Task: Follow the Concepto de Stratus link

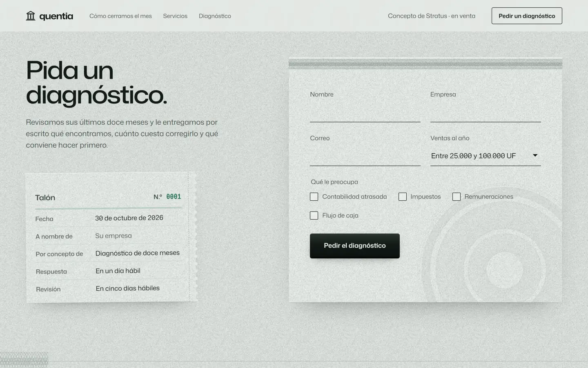Action: [x=432, y=16]
